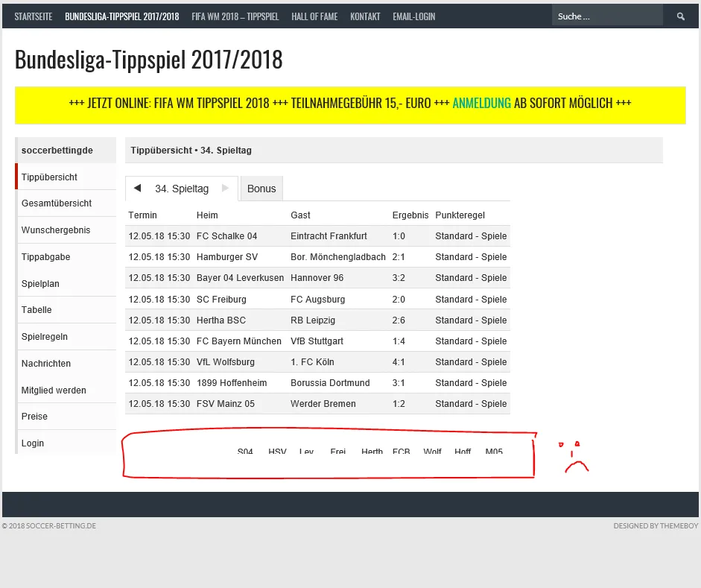Click the Themeboy footer link

tap(656, 526)
